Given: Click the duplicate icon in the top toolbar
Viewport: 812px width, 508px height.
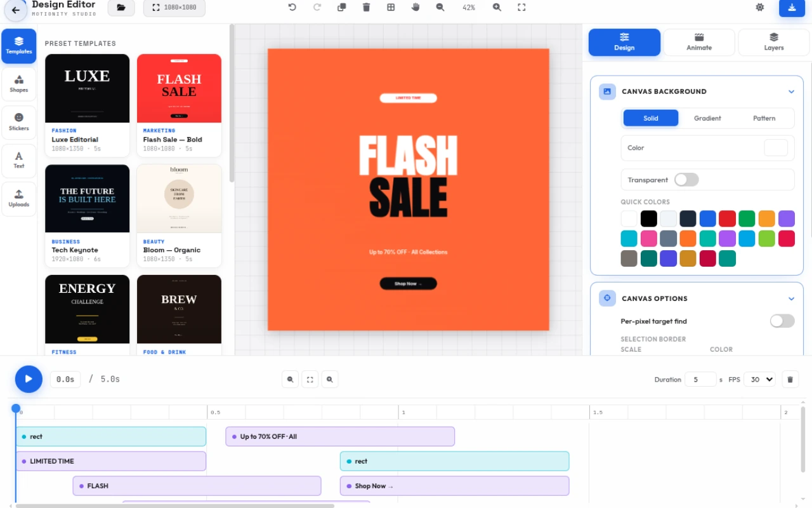Looking at the screenshot, I should pos(342,7).
